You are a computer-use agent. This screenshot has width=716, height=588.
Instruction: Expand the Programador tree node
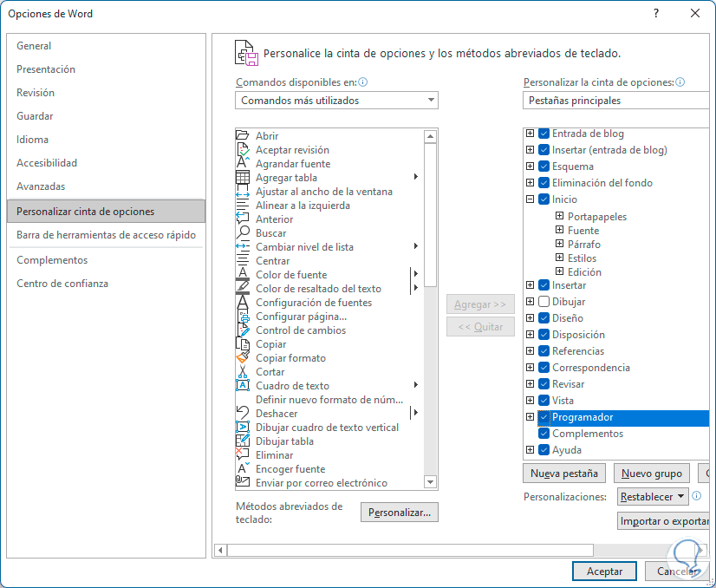click(530, 416)
